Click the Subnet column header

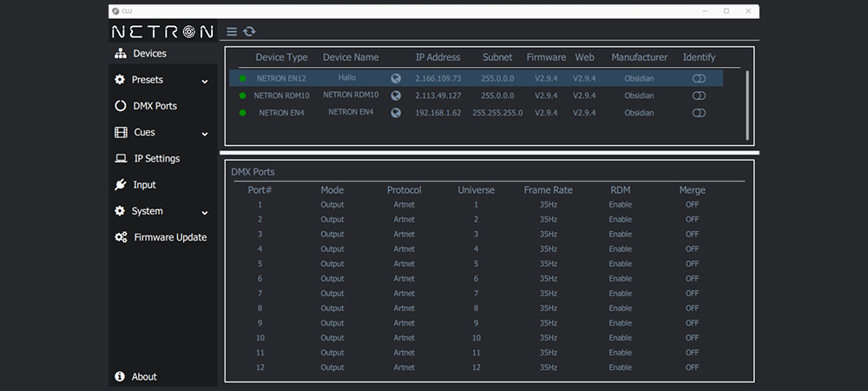point(497,57)
